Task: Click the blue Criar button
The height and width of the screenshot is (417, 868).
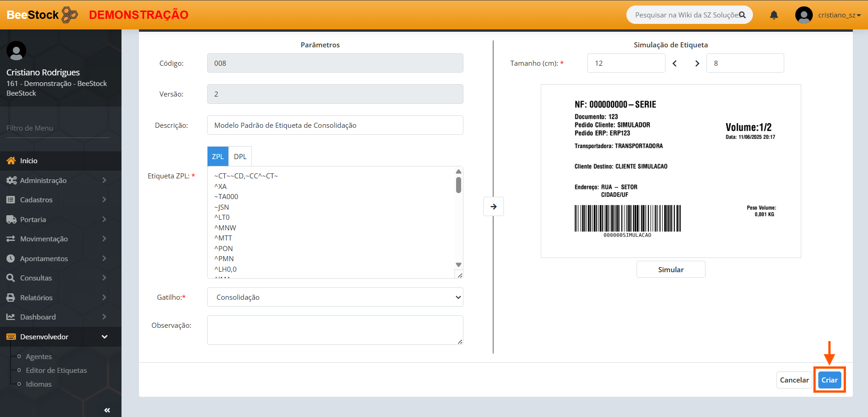Action: pos(829,380)
